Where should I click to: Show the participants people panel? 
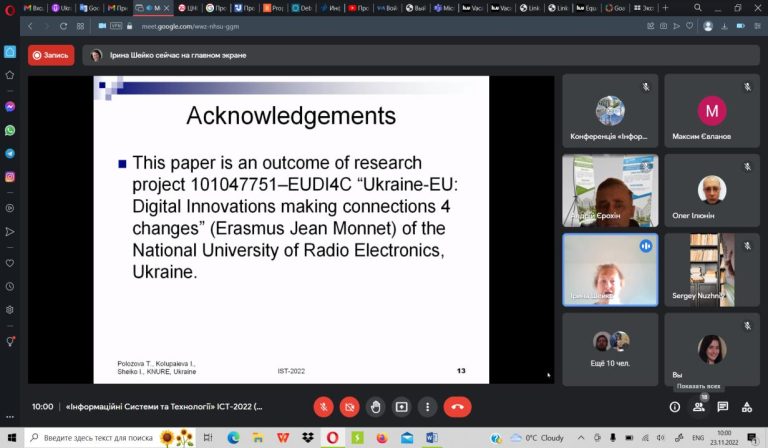699,407
